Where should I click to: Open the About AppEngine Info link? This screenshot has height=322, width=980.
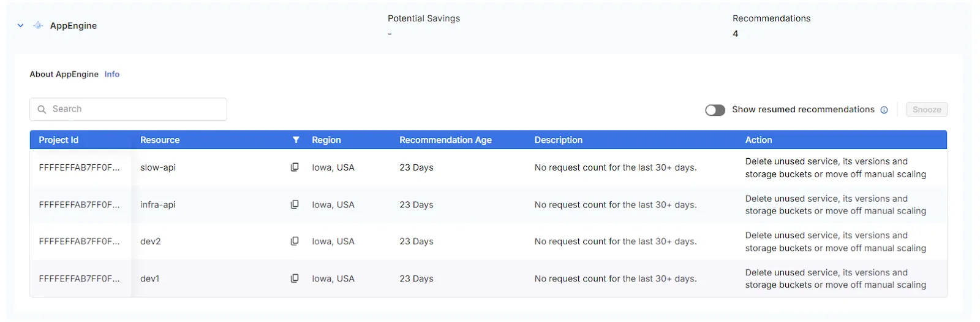pos(111,74)
